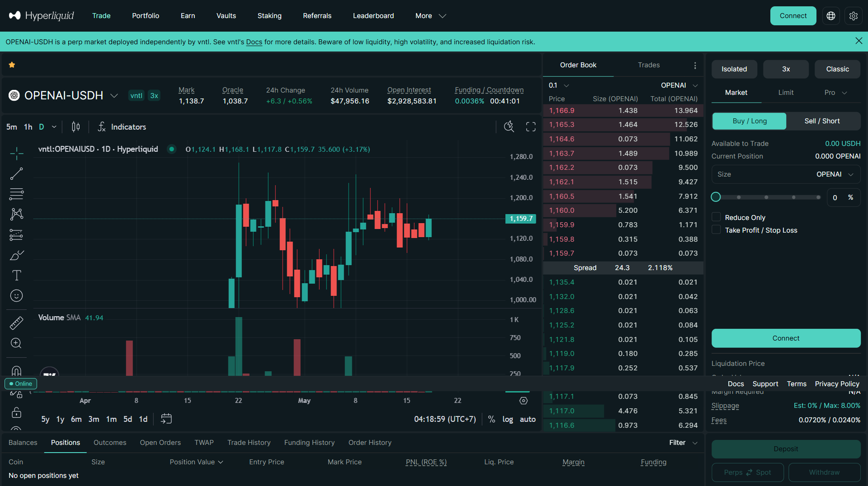Open the settings gear in header
The image size is (868, 486).
(854, 16)
